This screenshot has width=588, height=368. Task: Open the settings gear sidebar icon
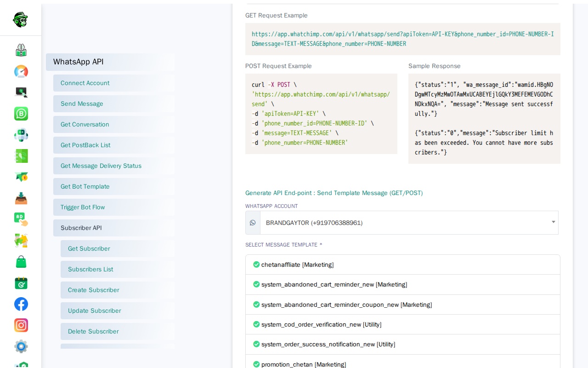tap(21, 346)
